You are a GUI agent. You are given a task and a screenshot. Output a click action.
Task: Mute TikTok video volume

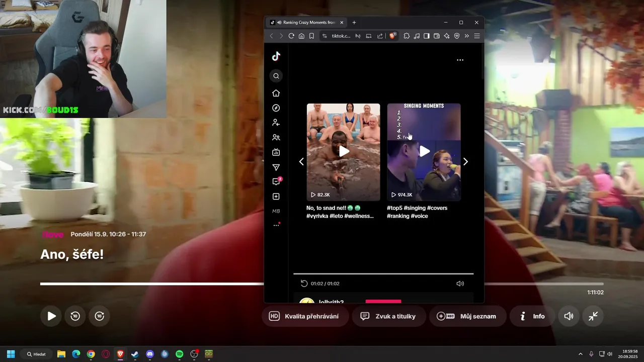click(460, 284)
